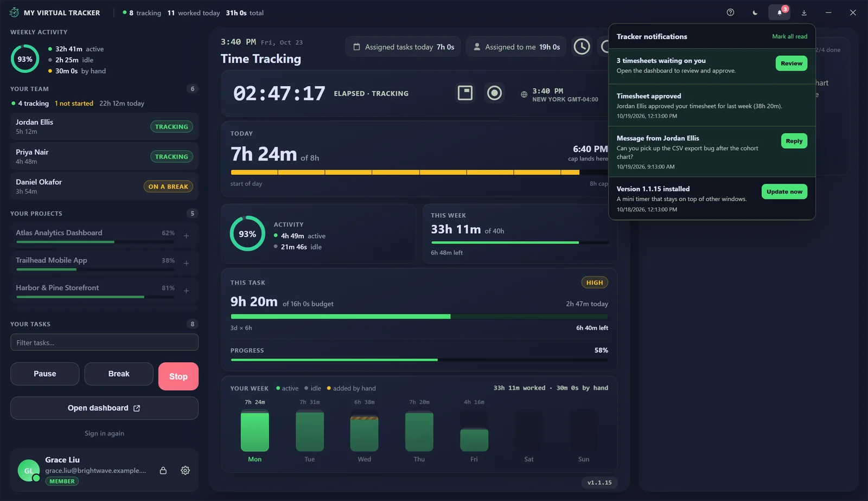Click the 3 timesheets waiting notification text

pyautogui.click(x=661, y=61)
